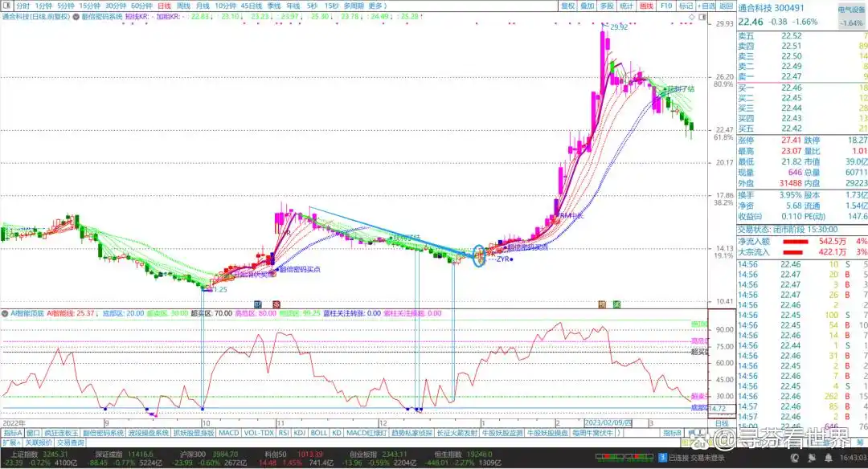Click the 2023/02/09 date marker on the time axis
Image resolution: width=868 pixels, height=469 pixels.
tap(608, 423)
